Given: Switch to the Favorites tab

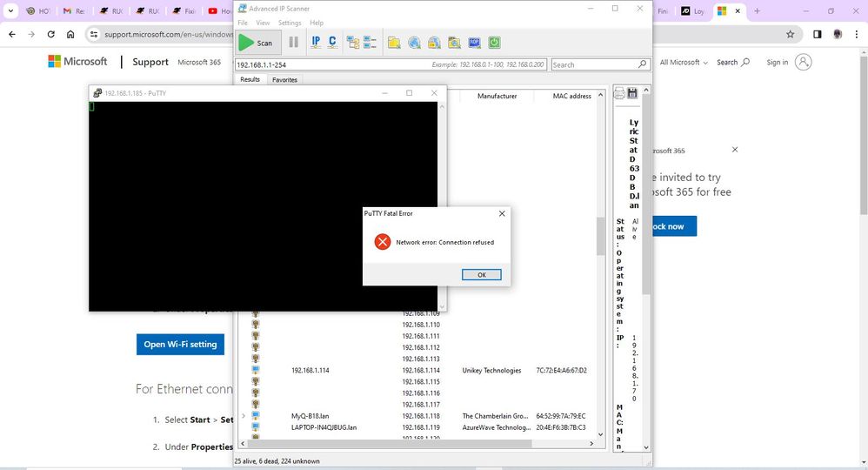Looking at the screenshot, I should coord(284,79).
